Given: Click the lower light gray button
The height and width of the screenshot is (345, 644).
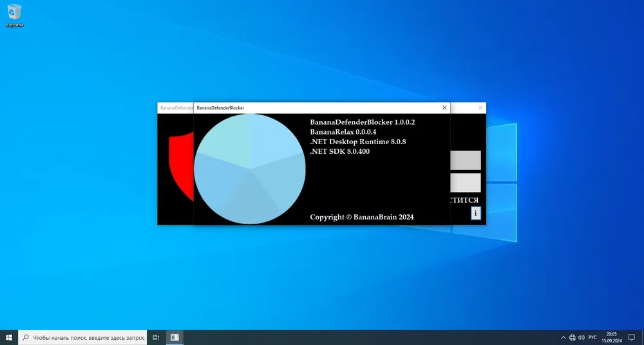Looking at the screenshot, I should [x=466, y=183].
